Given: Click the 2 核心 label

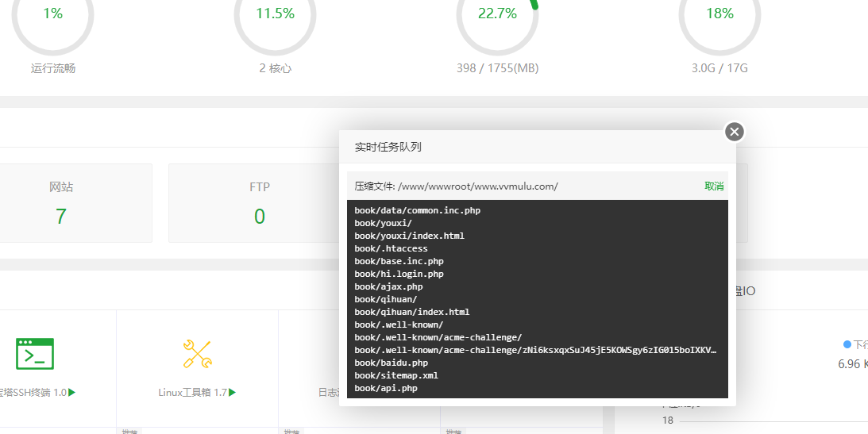Looking at the screenshot, I should tap(275, 68).
